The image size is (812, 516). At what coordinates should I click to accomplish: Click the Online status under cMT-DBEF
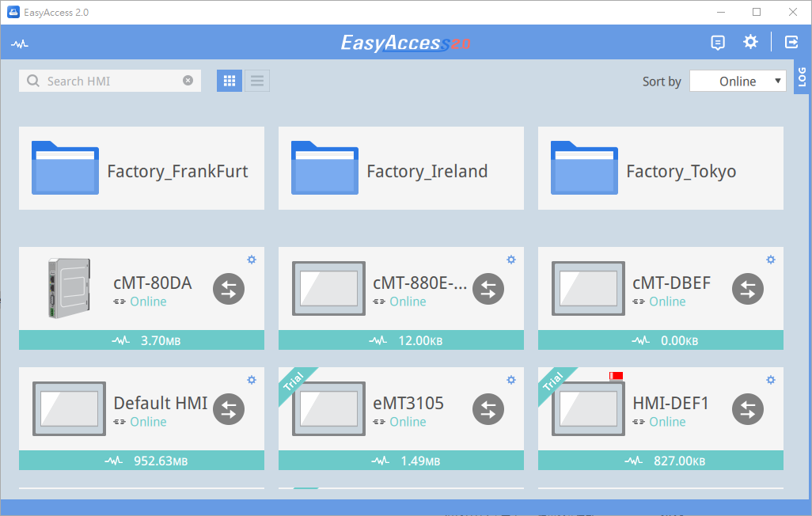pos(667,302)
